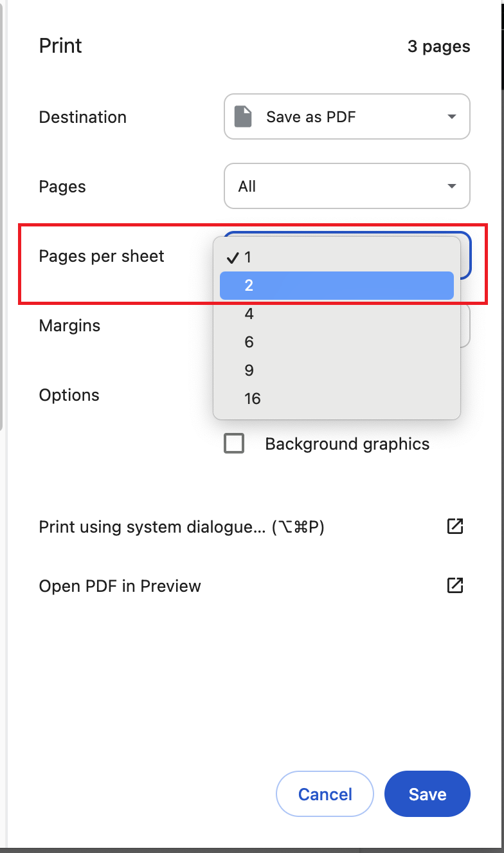This screenshot has width=504, height=853.
Task: Choose 6 pages per sheet option
Action: point(337,342)
